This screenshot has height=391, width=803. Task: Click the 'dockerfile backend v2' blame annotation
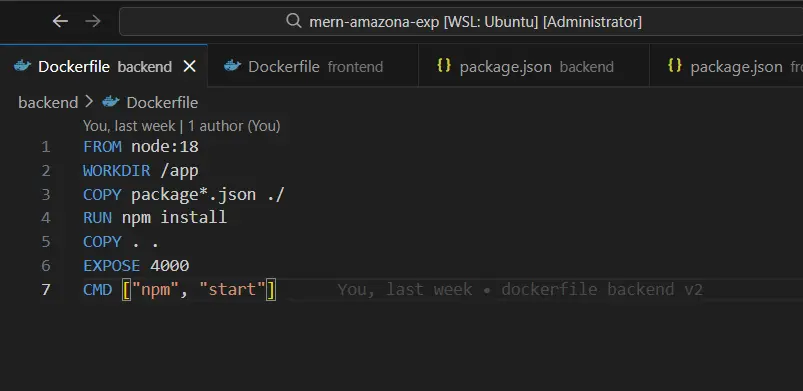coord(602,290)
